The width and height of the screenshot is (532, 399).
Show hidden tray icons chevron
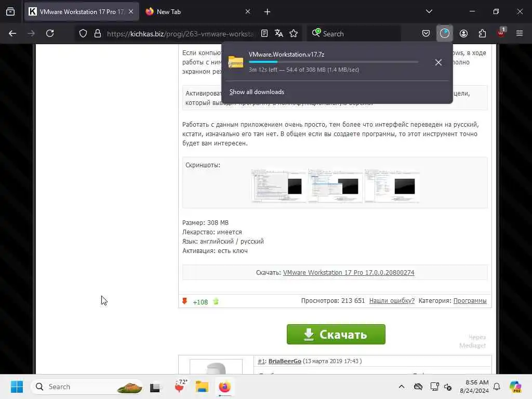click(x=401, y=387)
